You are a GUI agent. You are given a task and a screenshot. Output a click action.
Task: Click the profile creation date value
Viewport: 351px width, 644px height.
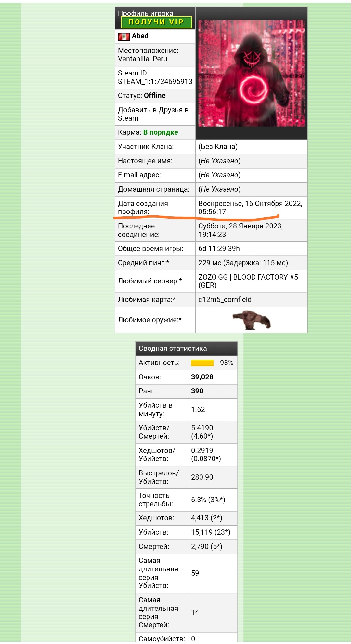tap(250, 208)
